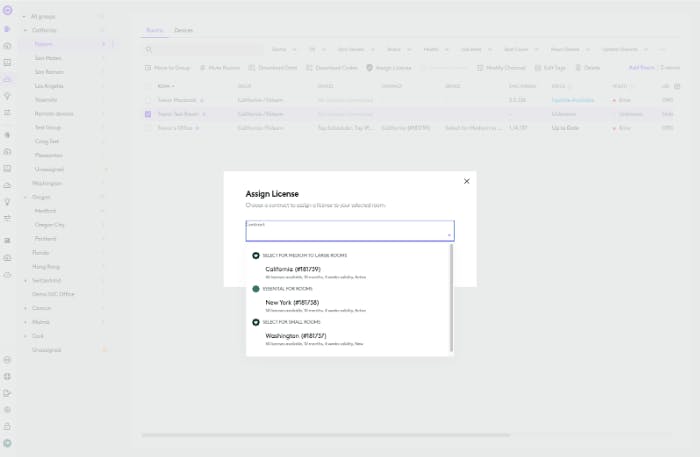Tick the Trevor Macbook row checkbox

(x=148, y=100)
